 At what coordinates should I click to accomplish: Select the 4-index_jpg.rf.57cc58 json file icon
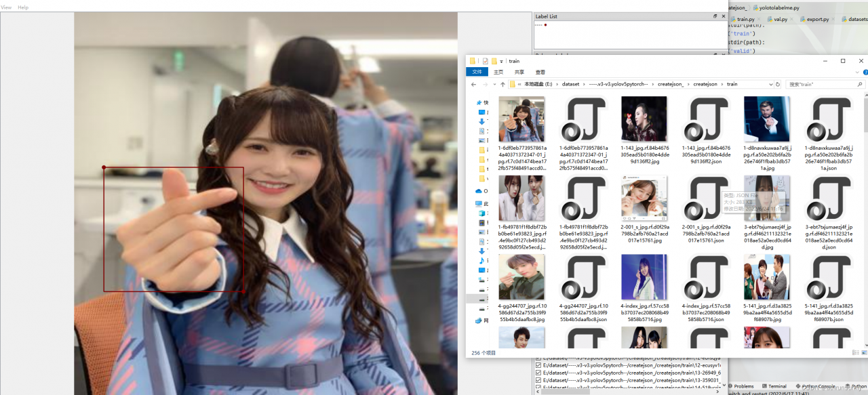tap(705, 277)
